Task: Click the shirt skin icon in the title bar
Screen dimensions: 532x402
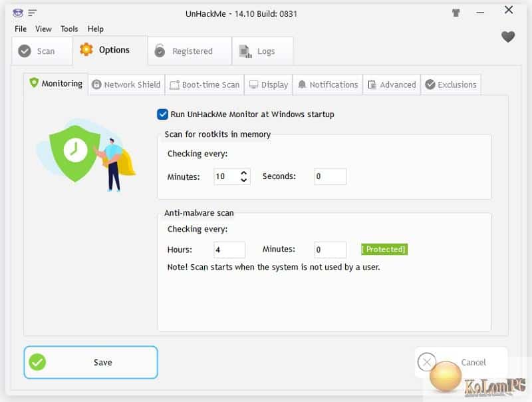Action: tap(456, 13)
